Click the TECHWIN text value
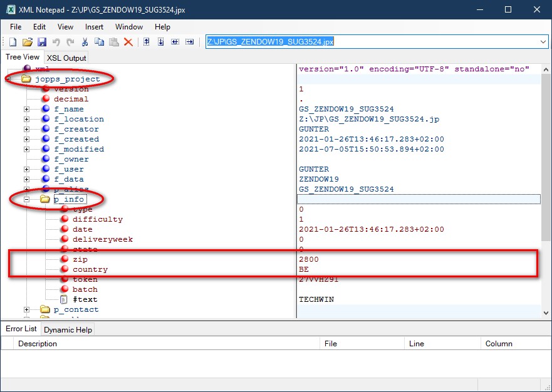The height and width of the screenshot is (392, 552). (316, 299)
